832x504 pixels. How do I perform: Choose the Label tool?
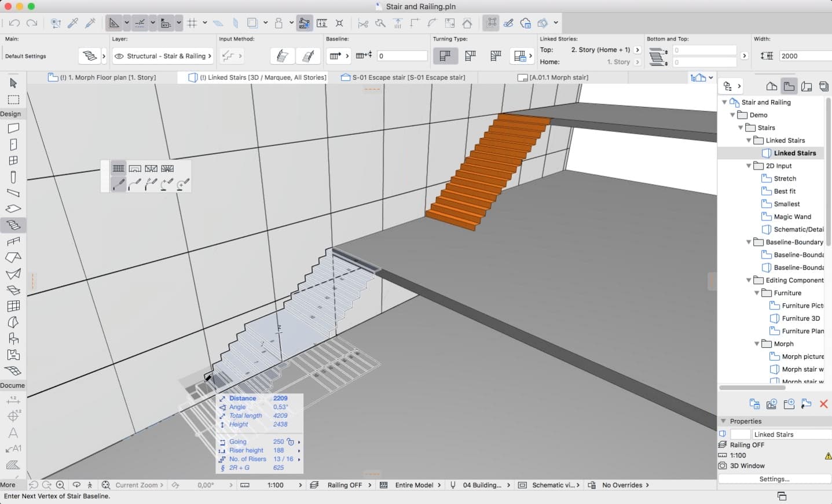(x=13, y=448)
